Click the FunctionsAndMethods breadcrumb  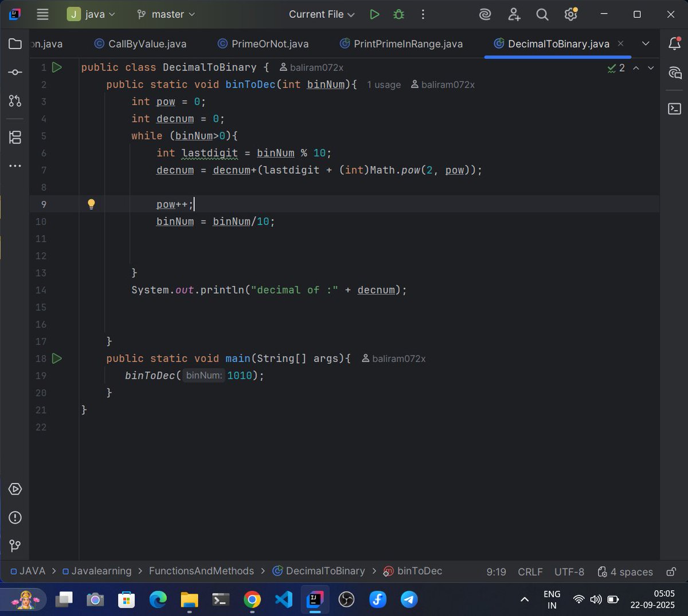201,571
